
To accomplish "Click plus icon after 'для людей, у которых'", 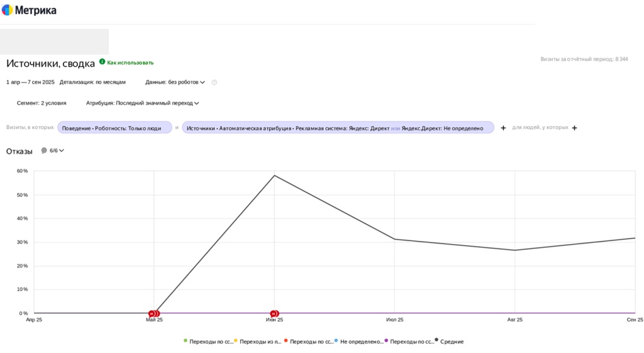I will (x=574, y=128).
